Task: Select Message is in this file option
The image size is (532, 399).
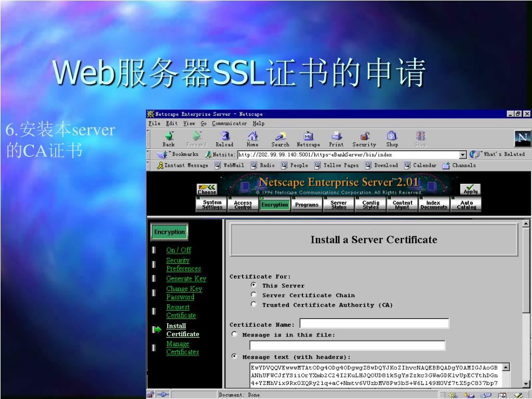Action: click(234, 334)
